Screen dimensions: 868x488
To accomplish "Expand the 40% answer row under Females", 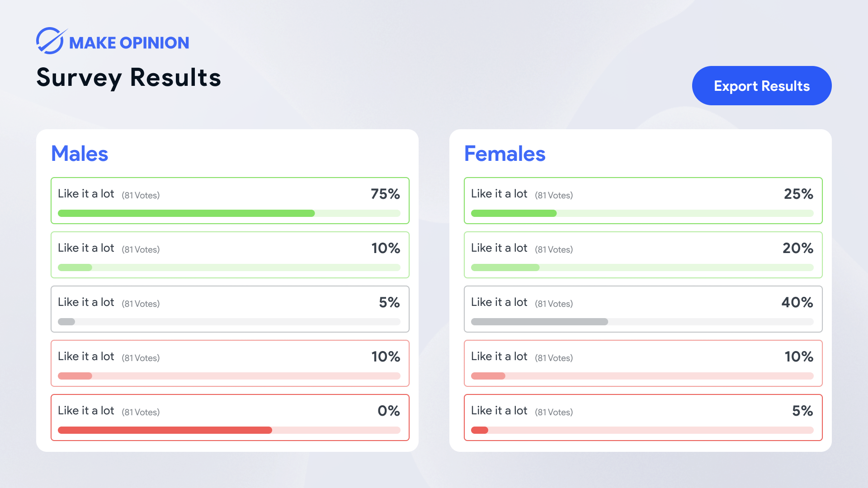I will click(642, 309).
